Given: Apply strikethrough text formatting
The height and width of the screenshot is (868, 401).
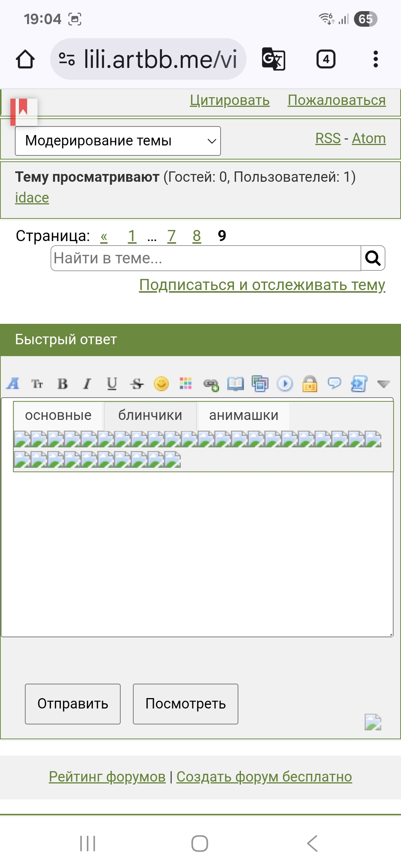Looking at the screenshot, I should 137,384.
